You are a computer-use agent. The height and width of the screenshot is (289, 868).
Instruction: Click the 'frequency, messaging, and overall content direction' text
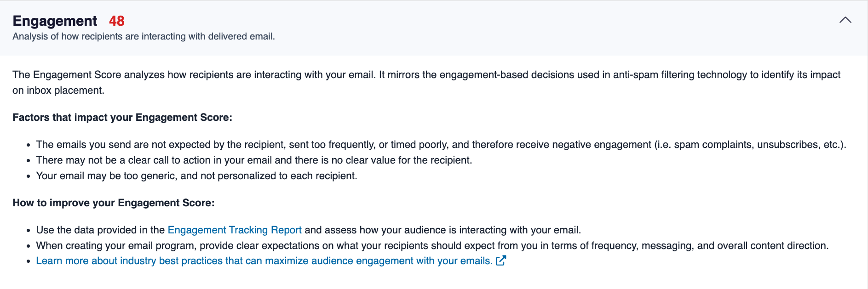pyautogui.click(x=710, y=246)
